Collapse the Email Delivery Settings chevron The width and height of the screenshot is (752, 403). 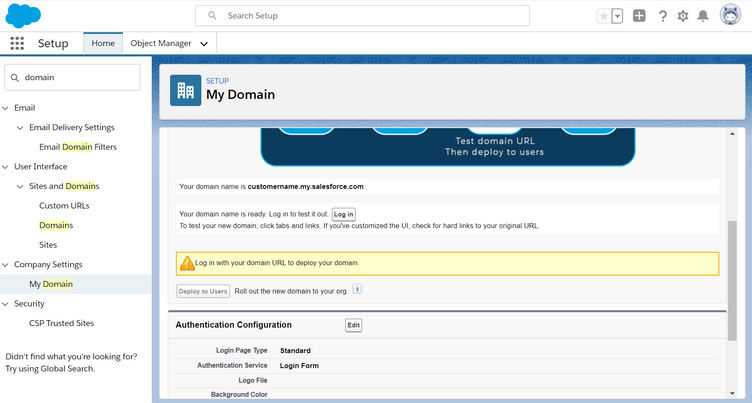[x=20, y=128]
